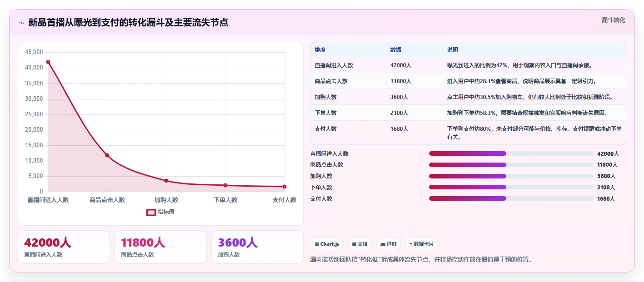644x282 pixels.
Task: Open the 42000人 直播间进入人数 stat card
Action: (64, 247)
